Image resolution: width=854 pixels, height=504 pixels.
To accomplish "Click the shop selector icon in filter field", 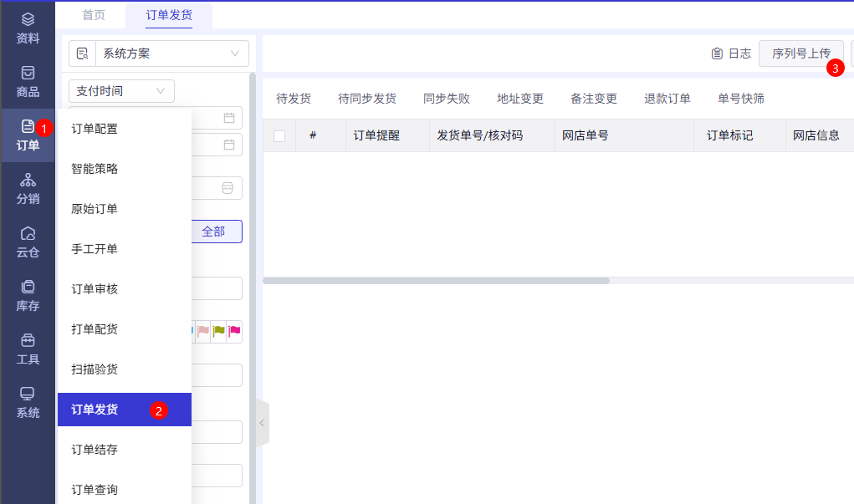I will [228, 188].
